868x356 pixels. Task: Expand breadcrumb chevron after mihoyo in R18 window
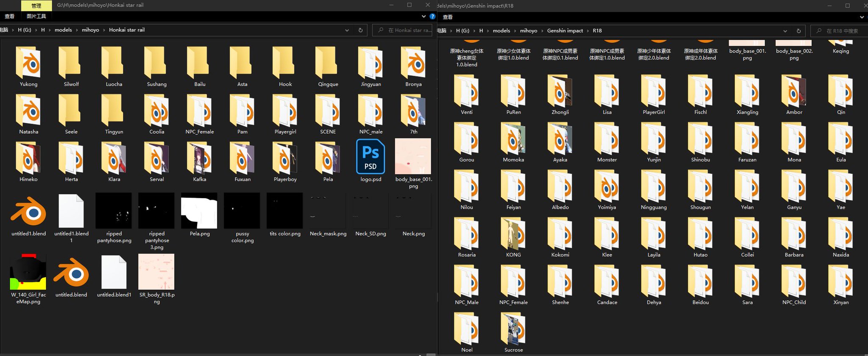click(542, 31)
